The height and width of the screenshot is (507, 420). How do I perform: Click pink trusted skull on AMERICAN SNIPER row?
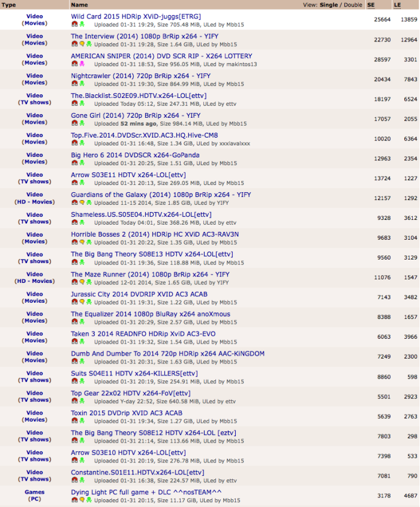pos(82,64)
